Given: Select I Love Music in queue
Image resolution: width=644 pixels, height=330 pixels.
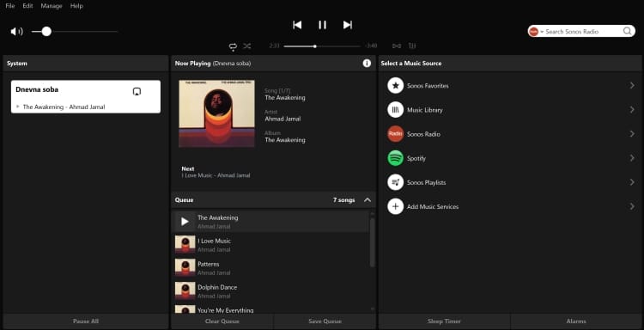Looking at the screenshot, I should point(270,245).
